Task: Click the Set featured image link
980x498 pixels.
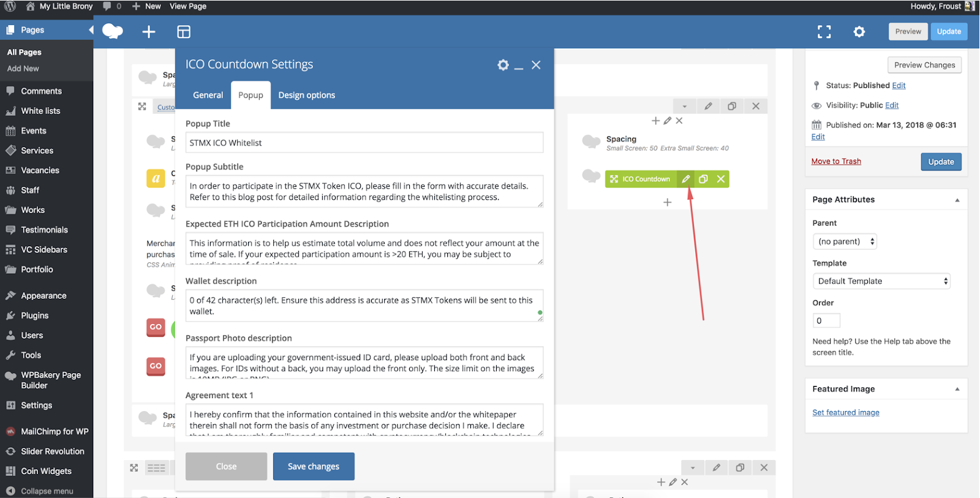Action: 846,412
